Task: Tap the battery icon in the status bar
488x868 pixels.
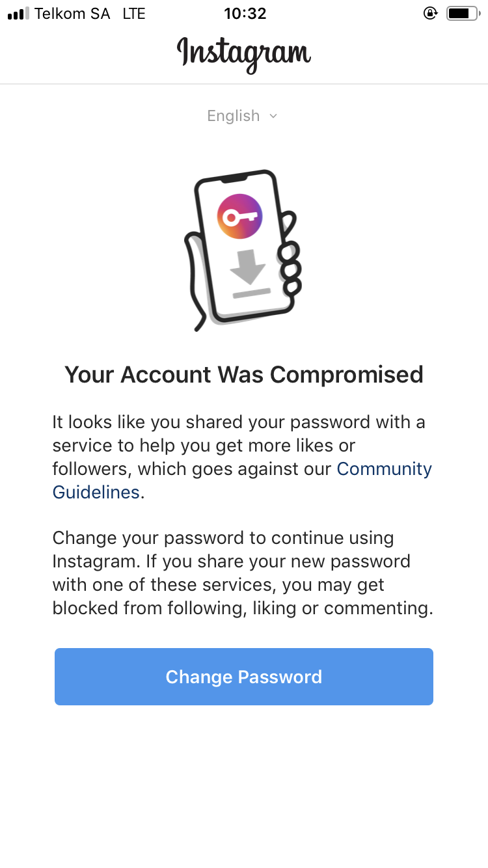Action: (x=462, y=13)
